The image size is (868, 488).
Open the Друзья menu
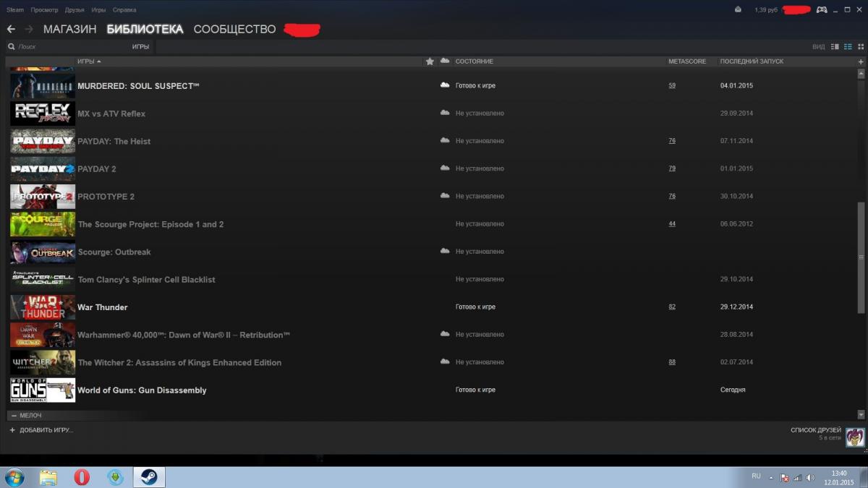(75, 10)
